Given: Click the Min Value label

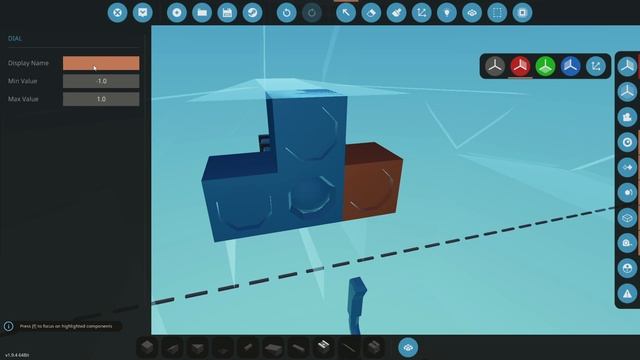Looking at the screenshot, I should [23, 81].
